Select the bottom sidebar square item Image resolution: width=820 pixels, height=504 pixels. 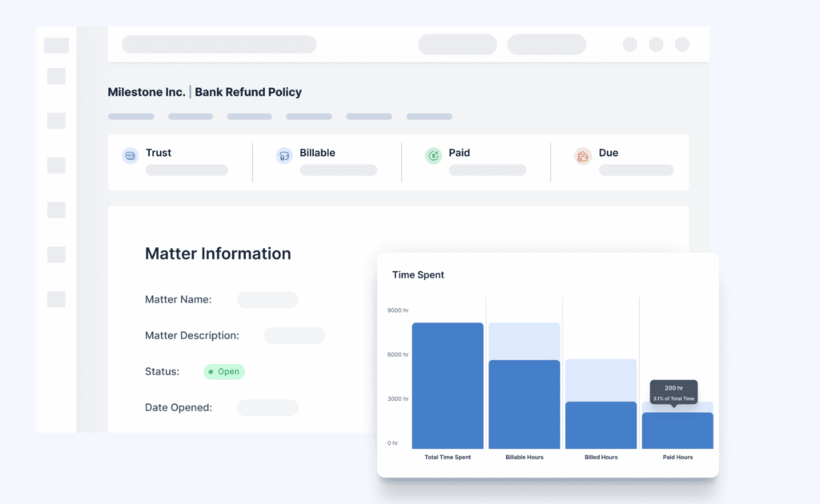tap(56, 299)
